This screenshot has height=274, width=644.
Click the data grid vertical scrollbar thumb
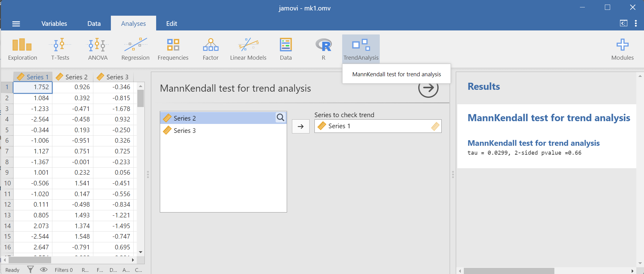(x=141, y=98)
